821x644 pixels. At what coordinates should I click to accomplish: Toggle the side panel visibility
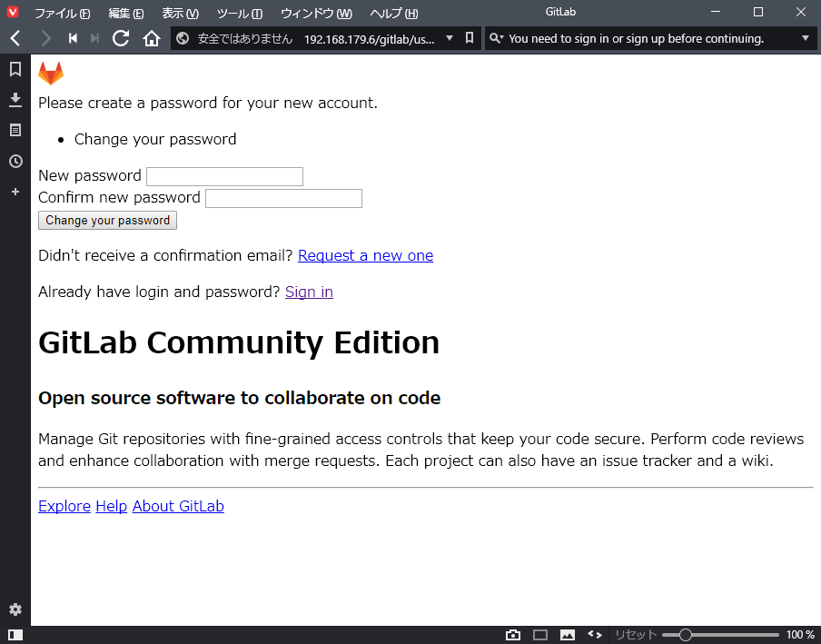[15, 635]
